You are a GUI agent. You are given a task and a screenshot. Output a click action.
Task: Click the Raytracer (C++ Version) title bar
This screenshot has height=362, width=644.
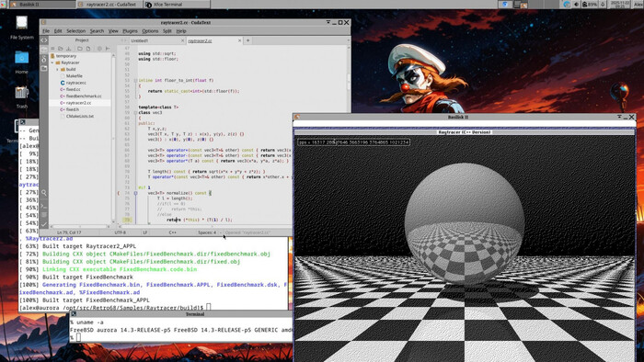(465, 132)
